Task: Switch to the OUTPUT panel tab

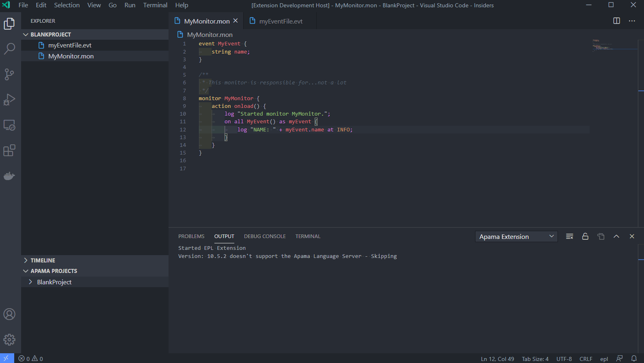Action: pos(224,236)
